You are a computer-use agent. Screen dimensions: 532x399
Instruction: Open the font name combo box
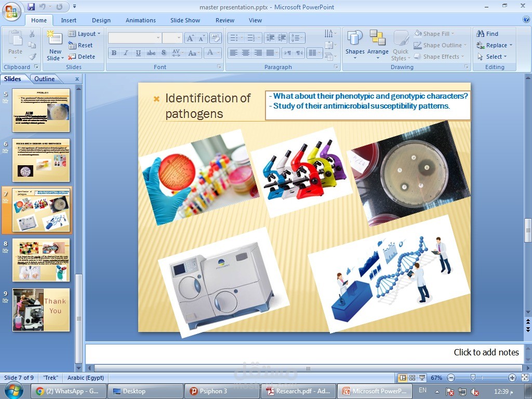click(135, 37)
